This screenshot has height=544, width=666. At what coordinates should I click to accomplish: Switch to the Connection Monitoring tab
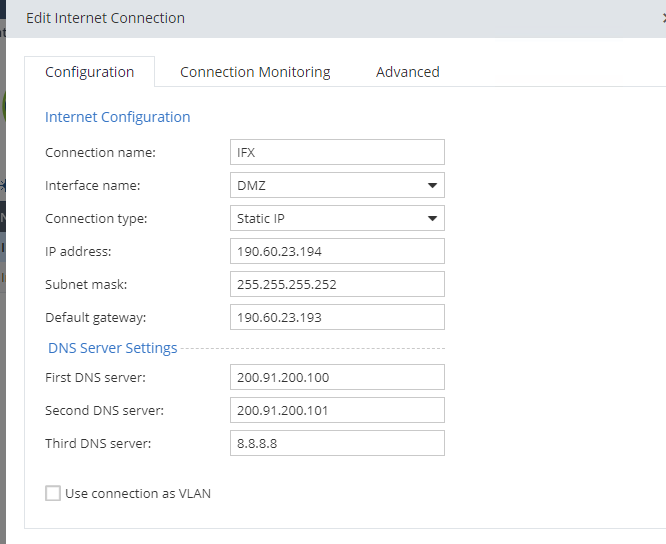pos(255,72)
